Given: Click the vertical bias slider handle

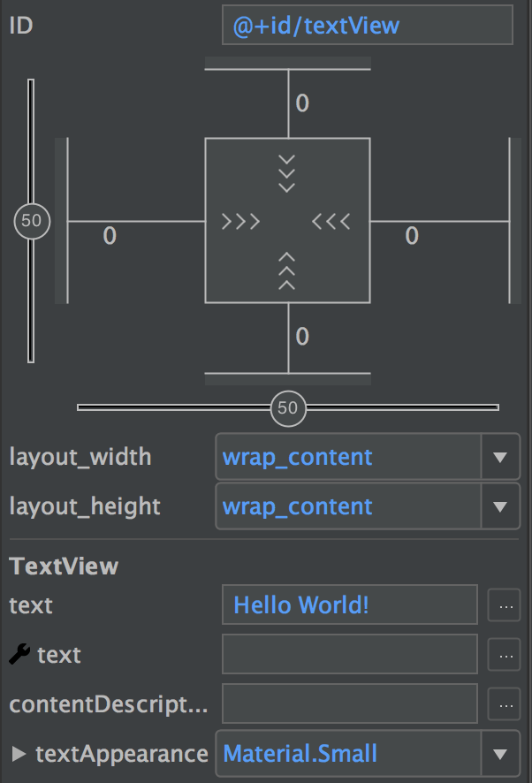Looking at the screenshot, I should [32, 221].
